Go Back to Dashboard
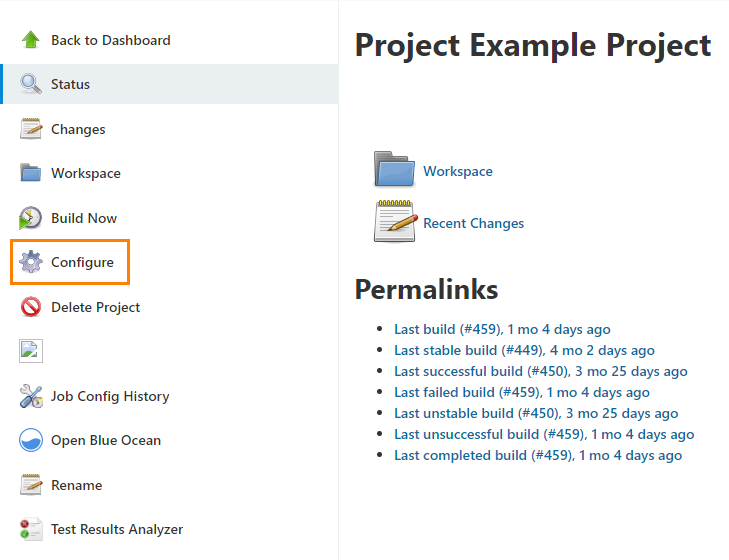This screenshot has width=729, height=560. point(111,40)
